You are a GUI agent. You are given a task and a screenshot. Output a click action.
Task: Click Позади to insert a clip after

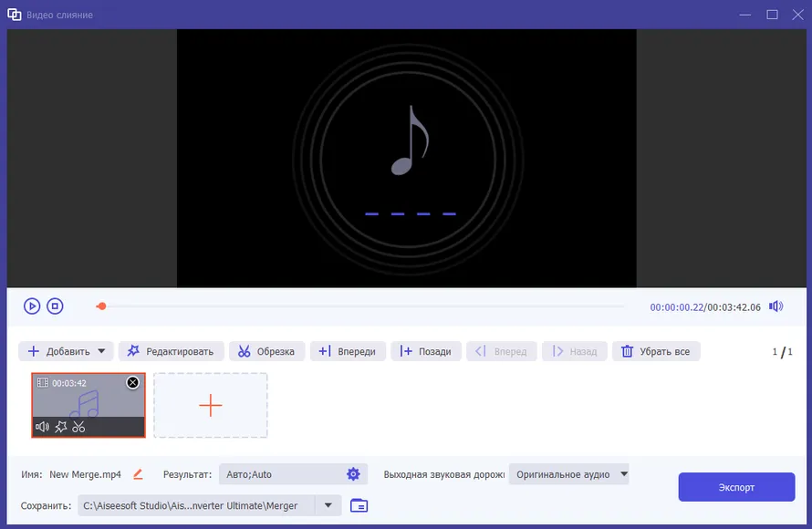[x=426, y=351]
